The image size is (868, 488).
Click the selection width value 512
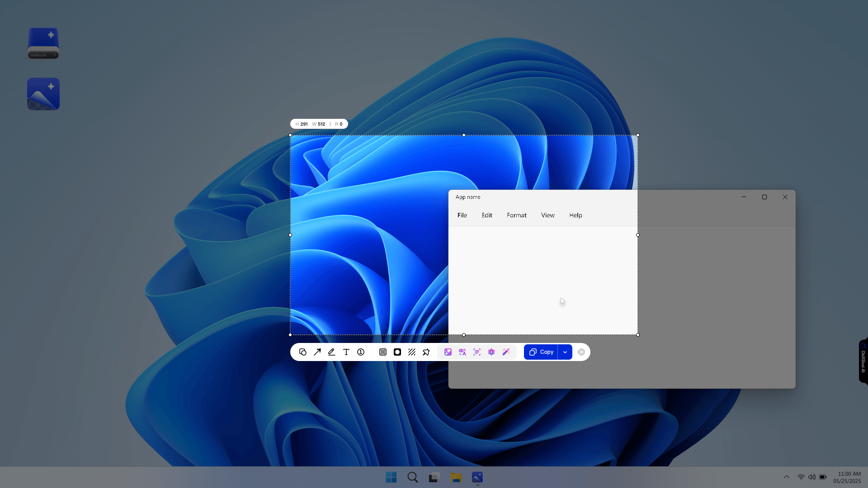tap(321, 124)
